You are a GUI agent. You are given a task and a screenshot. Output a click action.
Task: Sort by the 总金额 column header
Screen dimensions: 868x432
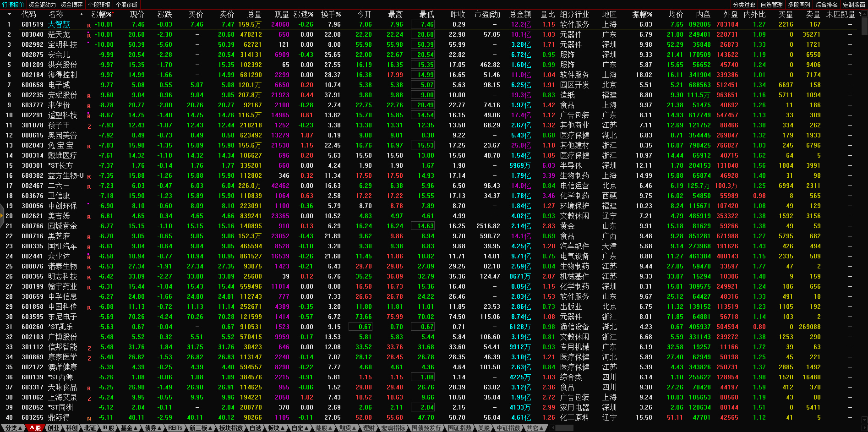pyautogui.click(x=520, y=14)
